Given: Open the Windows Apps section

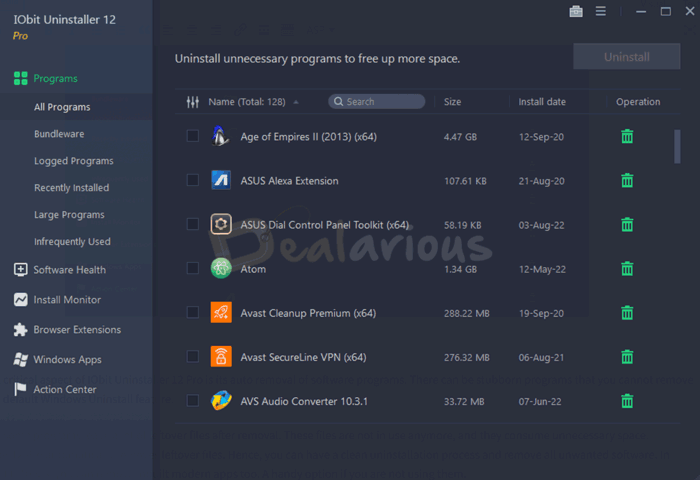Looking at the screenshot, I should [67, 359].
